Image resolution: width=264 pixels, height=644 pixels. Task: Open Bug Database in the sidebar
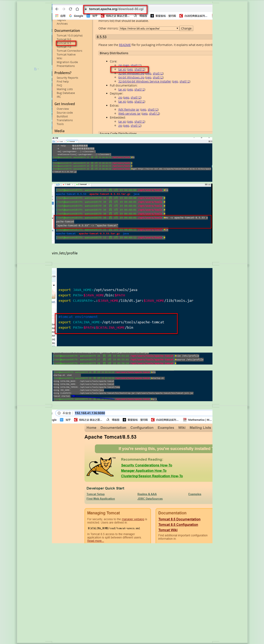pos(66,93)
